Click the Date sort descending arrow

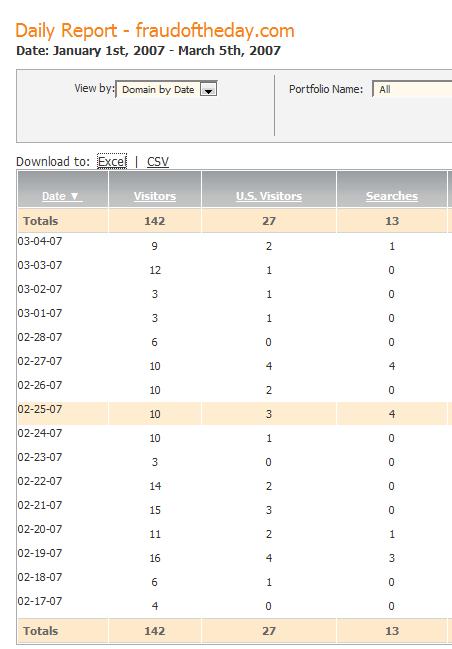pos(75,196)
